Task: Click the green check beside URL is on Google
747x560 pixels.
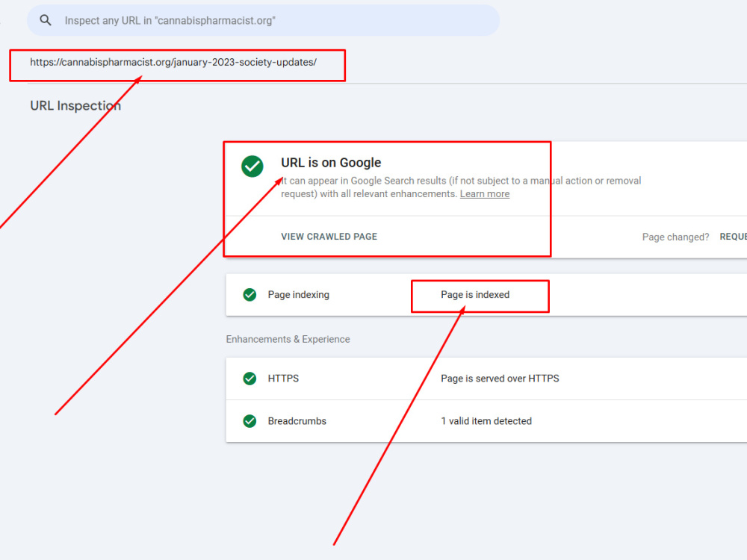Action: tap(252, 167)
